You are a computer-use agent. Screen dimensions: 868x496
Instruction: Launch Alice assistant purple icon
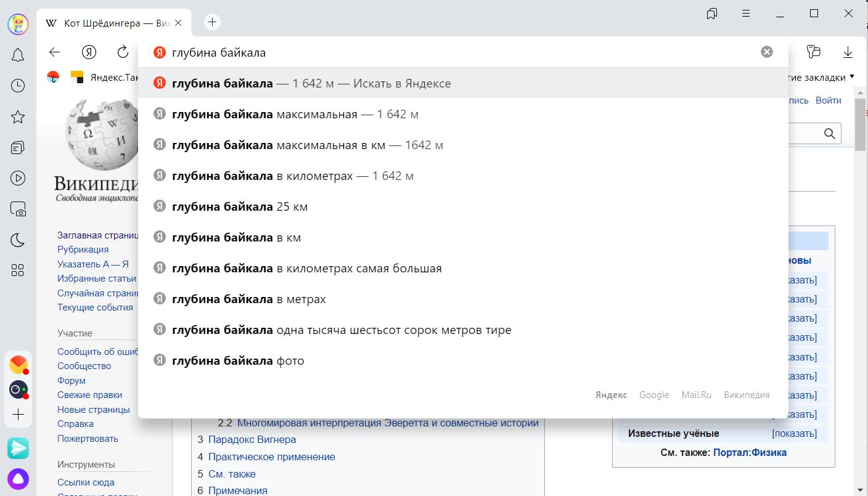coord(18,479)
